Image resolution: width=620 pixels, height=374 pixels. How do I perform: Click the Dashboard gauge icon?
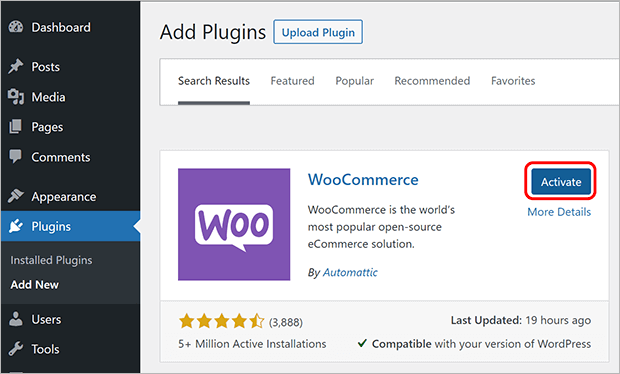point(16,27)
